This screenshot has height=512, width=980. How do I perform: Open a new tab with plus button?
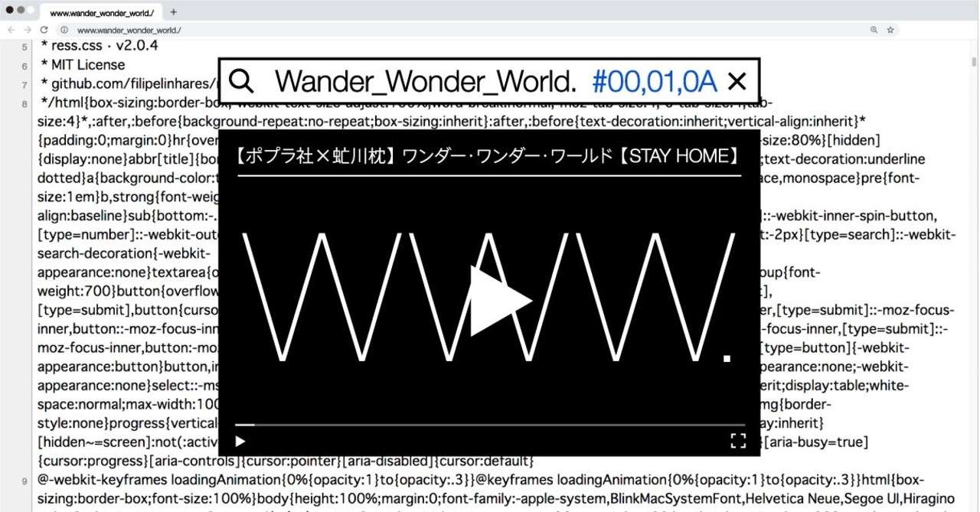tap(174, 11)
